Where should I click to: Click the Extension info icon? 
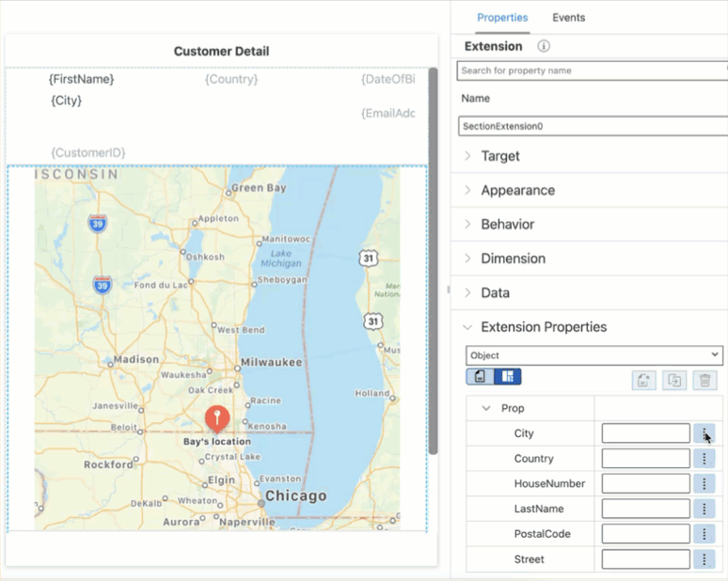point(544,46)
